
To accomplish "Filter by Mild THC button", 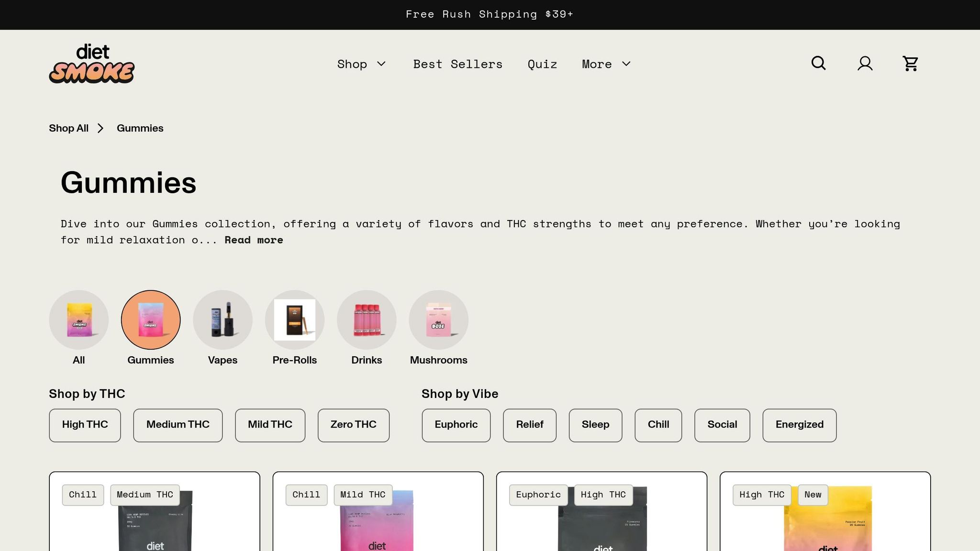I will click(270, 425).
